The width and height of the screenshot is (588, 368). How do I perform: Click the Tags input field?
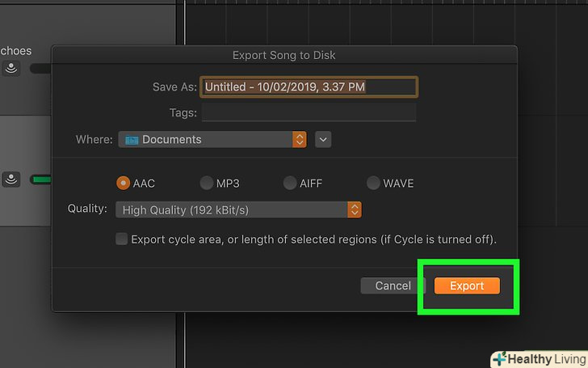[309, 112]
